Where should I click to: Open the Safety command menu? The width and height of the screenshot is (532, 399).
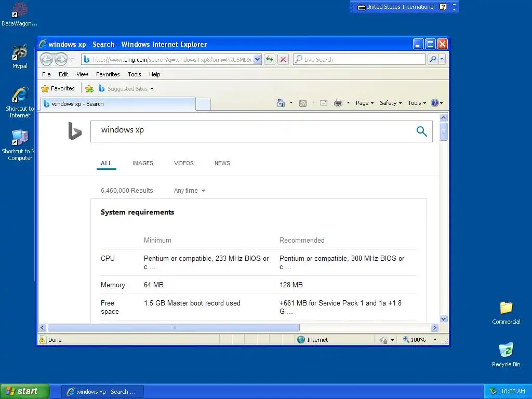(391, 103)
